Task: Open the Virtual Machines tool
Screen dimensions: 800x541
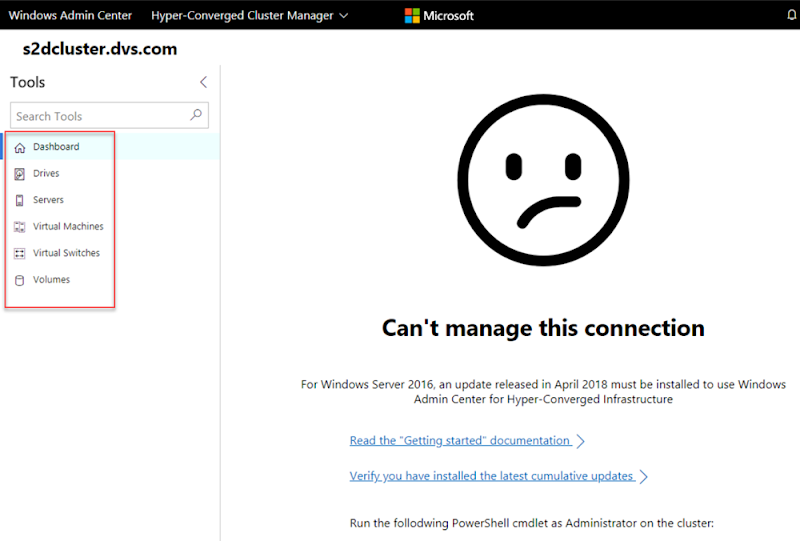Action: tap(111, 226)
